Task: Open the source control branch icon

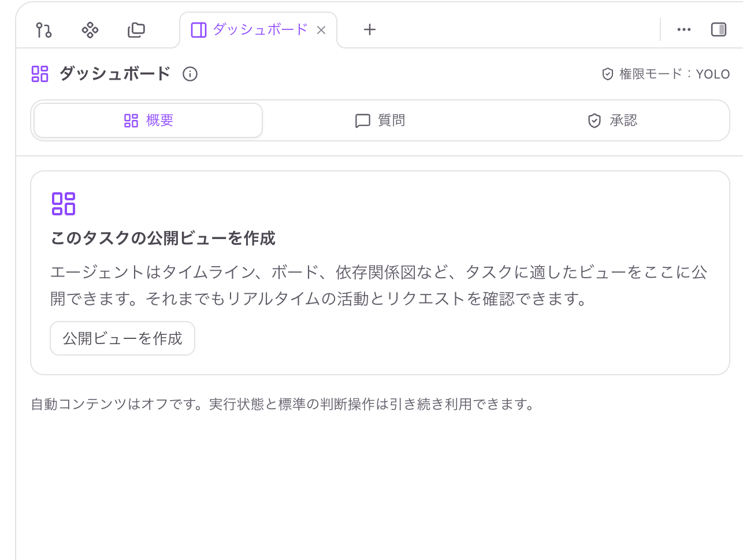Action: 44,30
